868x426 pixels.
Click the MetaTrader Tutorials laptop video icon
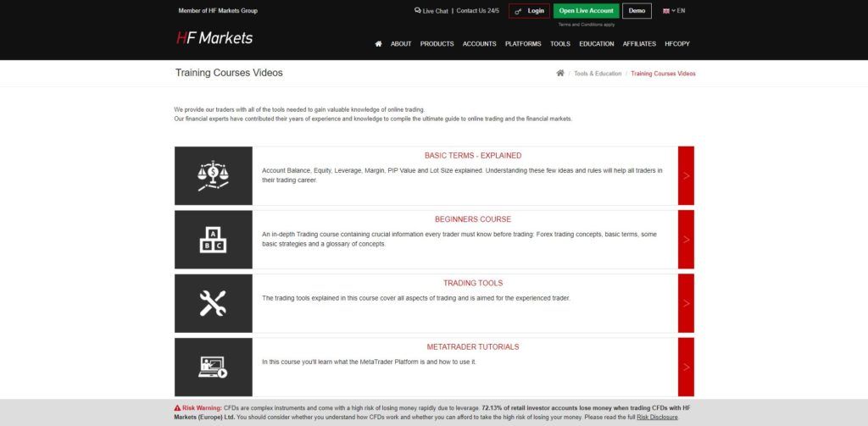tap(213, 367)
